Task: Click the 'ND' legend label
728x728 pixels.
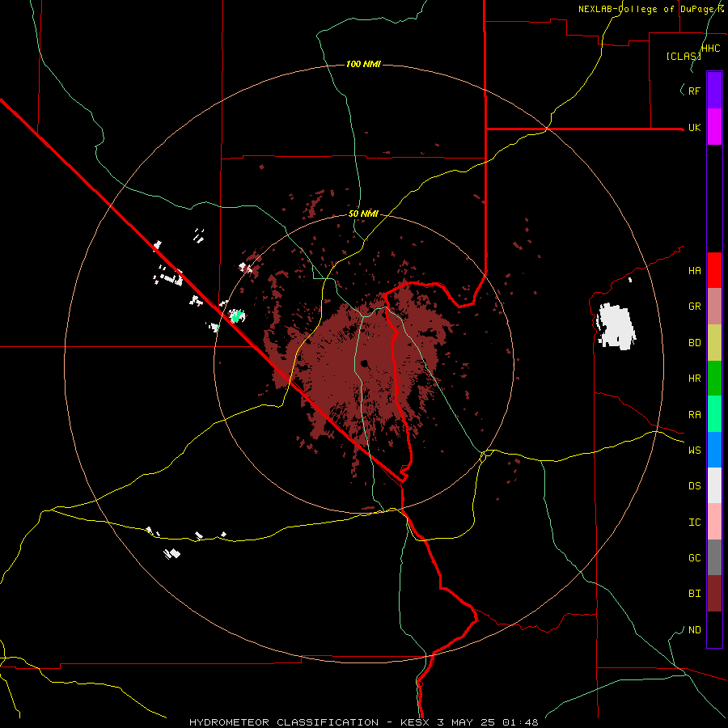Action: point(695,630)
